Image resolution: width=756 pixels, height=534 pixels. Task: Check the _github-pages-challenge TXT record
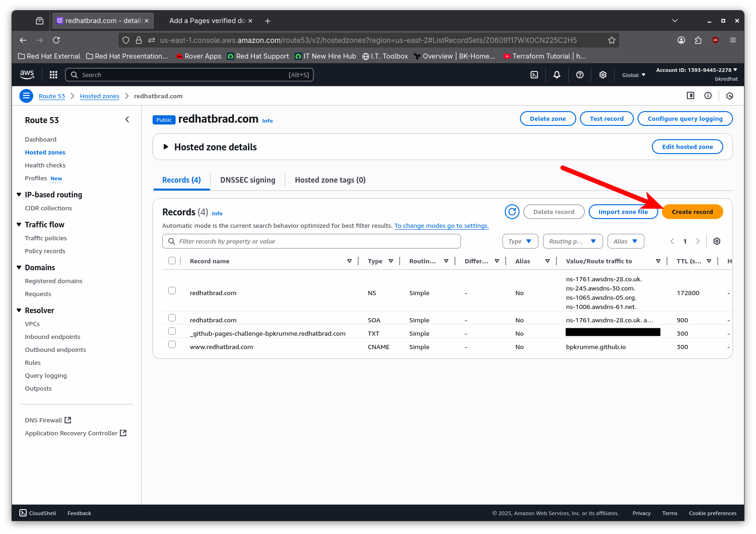(x=172, y=331)
